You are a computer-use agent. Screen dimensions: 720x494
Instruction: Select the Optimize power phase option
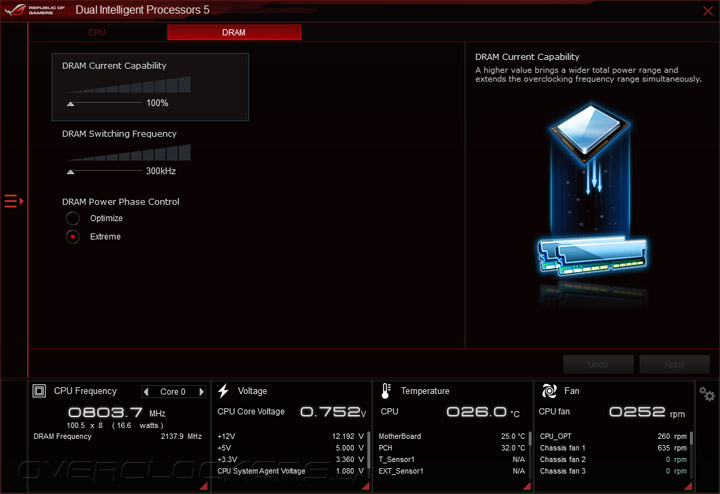coord(73,218)
